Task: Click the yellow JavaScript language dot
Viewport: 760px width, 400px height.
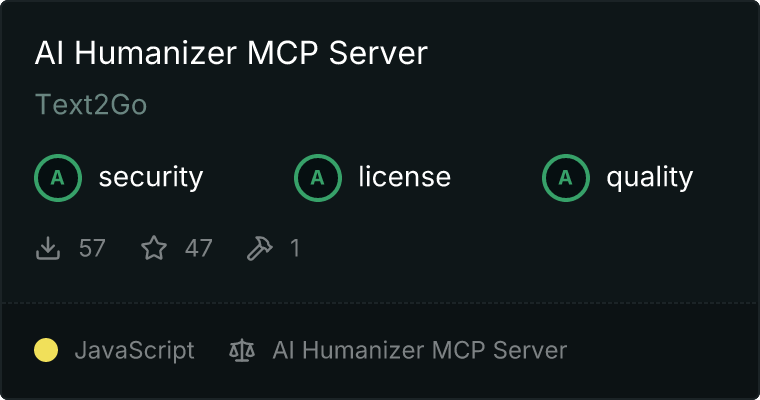Action: tap(46, 351)
